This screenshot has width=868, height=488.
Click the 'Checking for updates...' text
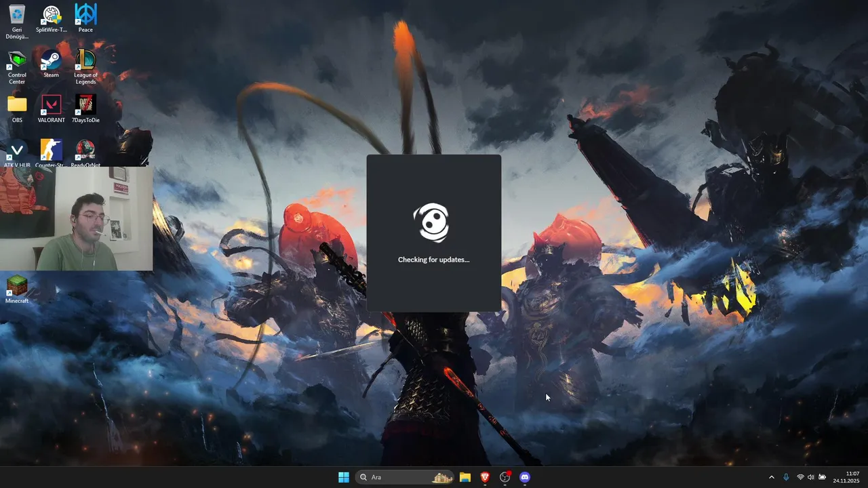point(433,260)
